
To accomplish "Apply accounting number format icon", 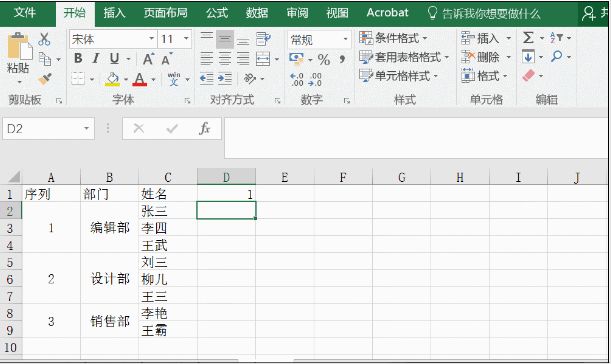I will 297,58.
